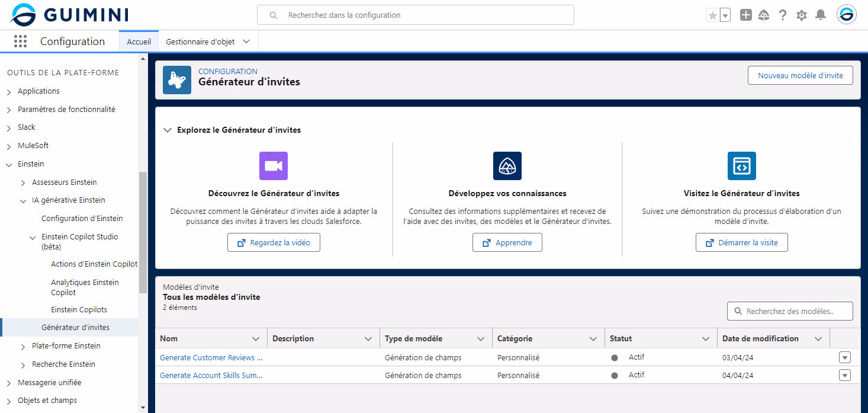Open the Gestionnaire d'objet tab dropdown chevron
Screen dimensions: 868x413
click(247, 41)
